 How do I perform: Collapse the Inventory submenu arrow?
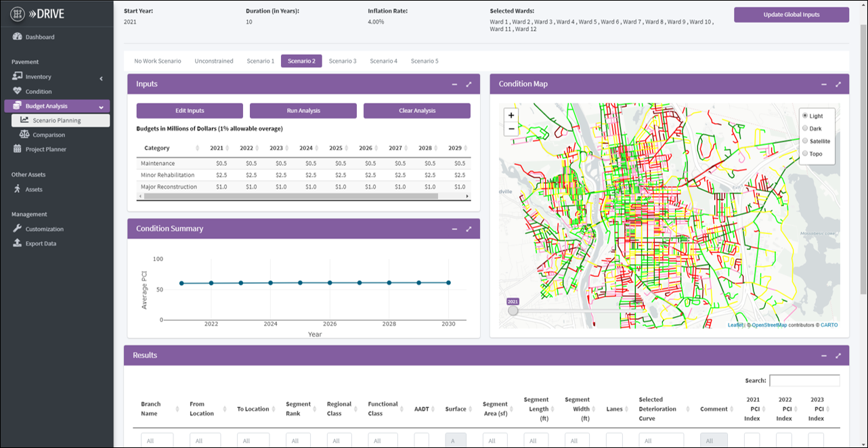pos(102,78)
